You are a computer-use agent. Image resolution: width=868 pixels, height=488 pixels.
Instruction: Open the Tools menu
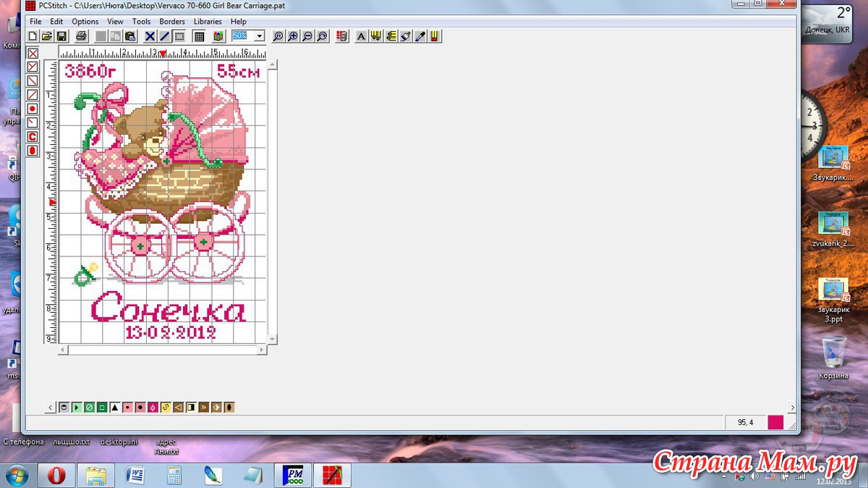[142, 22]
